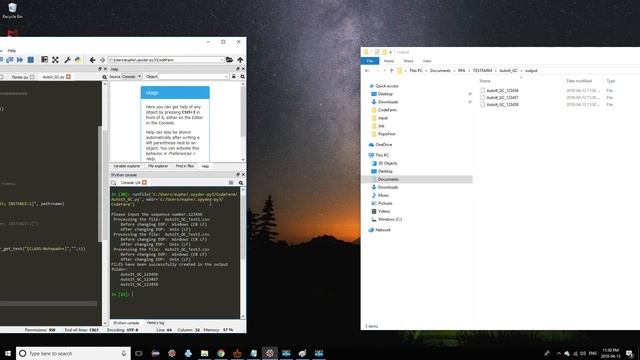Click the back arrow in Spyder toolbar

point(92,60)
